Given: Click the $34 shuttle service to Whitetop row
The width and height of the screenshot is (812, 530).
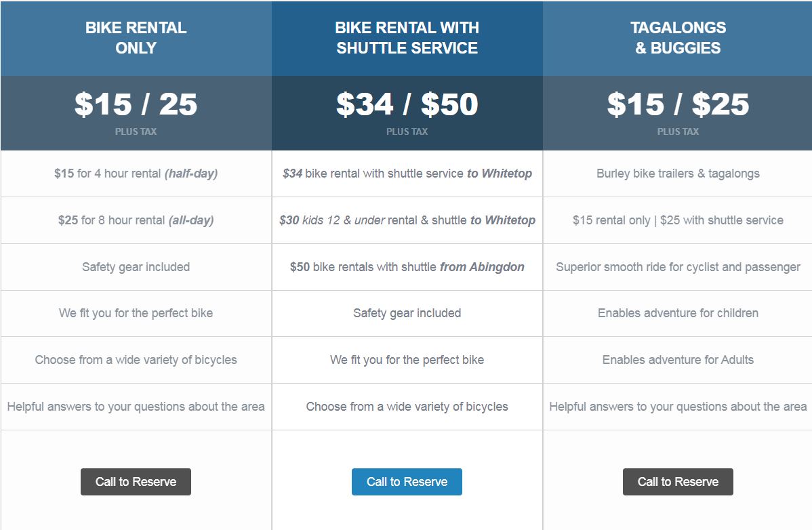Looking at the screenshot, I should (x=407, y=174).
